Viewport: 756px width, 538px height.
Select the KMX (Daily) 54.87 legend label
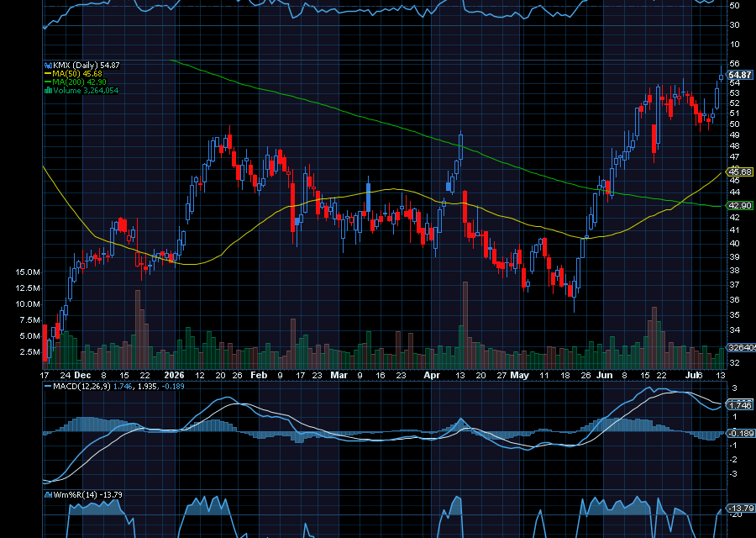pyautogui.click(x=87, y=65)
